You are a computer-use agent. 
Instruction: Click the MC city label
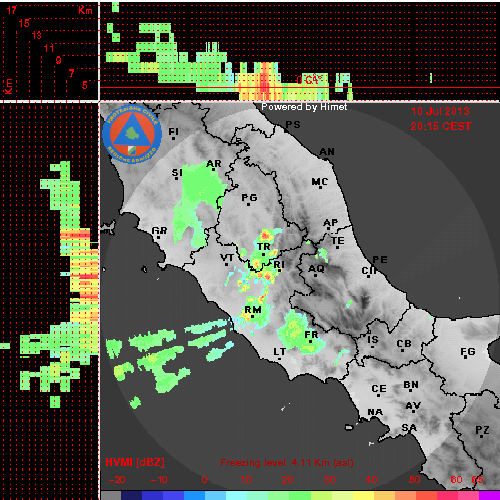pyautogui.click(x=320, y=182)
